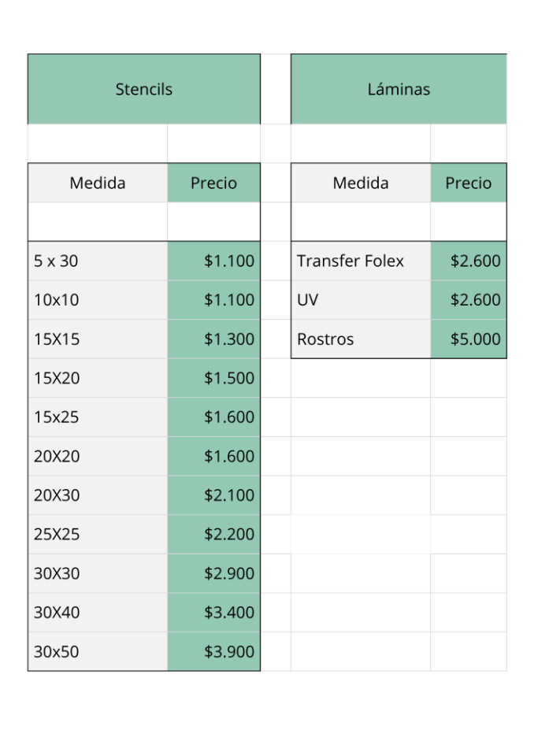Click the Stencils header cell
The width and height of the screenshot is (534, 756).
tap(144, 89)
